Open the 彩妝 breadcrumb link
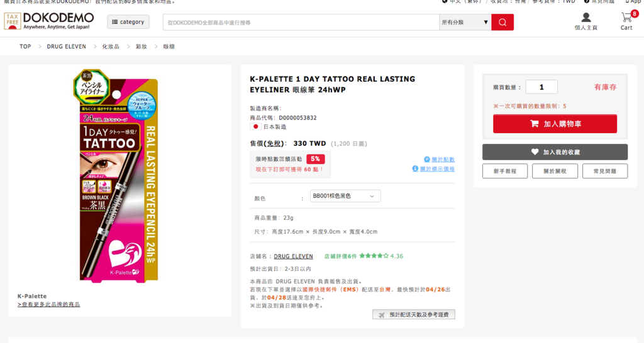The image size is (644, 343). [142, 46]
